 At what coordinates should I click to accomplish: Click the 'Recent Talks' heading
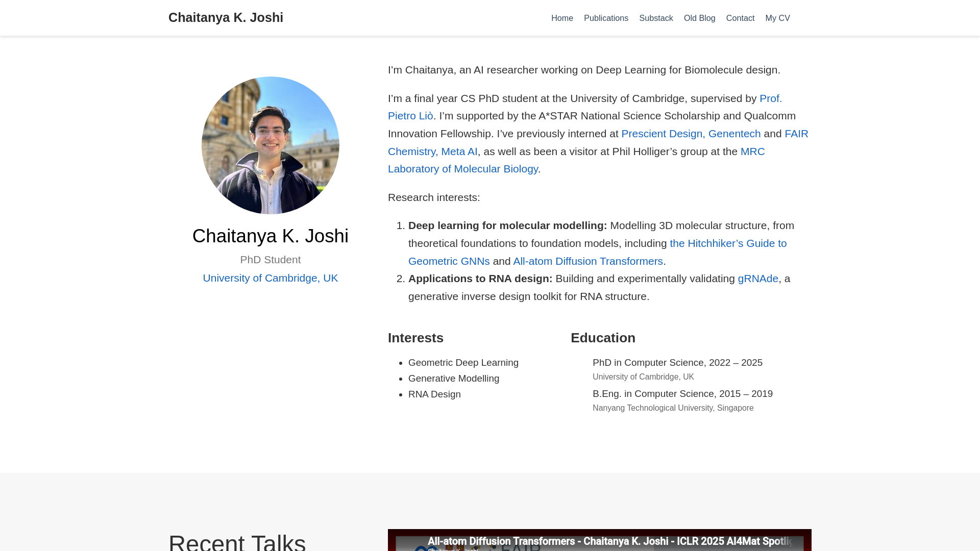(x=237, y=542)
